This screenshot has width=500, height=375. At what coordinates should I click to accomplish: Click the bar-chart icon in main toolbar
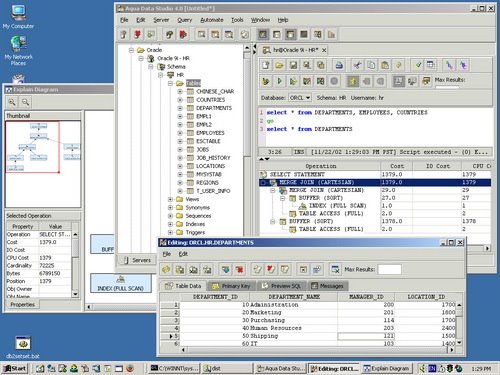coord(331,34)
